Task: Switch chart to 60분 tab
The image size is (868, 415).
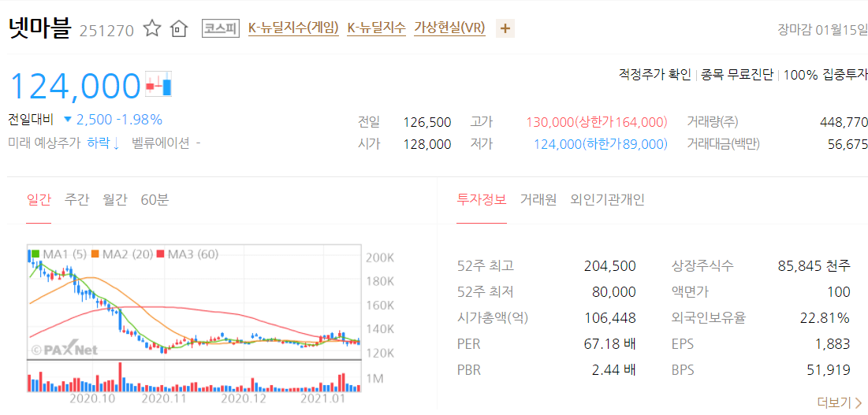Action: click(x=155, y=199)
